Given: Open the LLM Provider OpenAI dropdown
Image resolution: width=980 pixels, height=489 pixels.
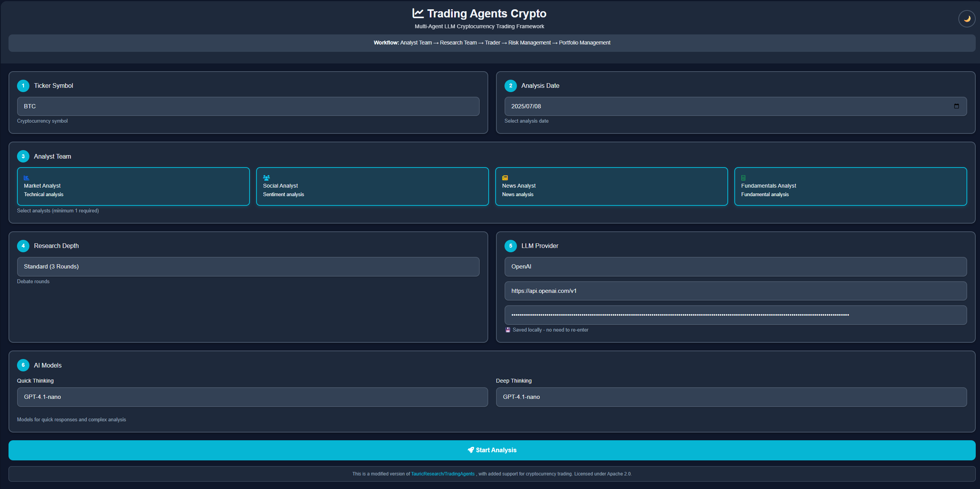Looking at the screenshot, I should pyautogui.click(x=736, y=267).
